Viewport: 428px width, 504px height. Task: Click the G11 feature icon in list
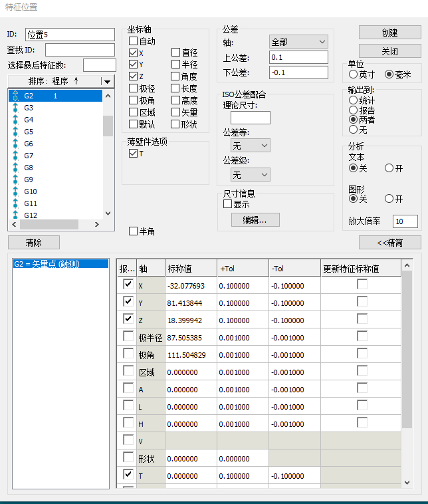tap(15, 203)
